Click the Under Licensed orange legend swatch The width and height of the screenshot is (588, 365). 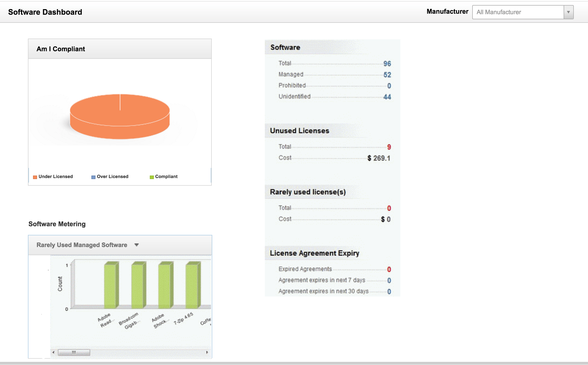pyautogui.click(x=35, y=177)
